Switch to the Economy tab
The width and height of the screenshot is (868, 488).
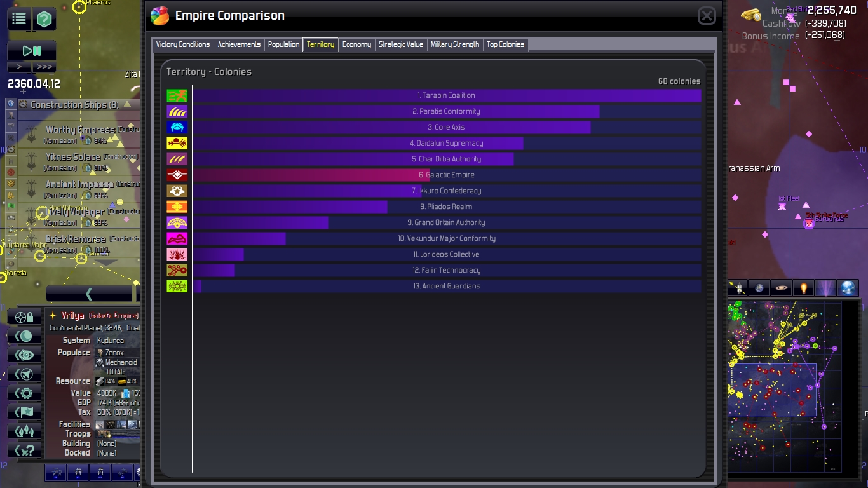point(356,44)
